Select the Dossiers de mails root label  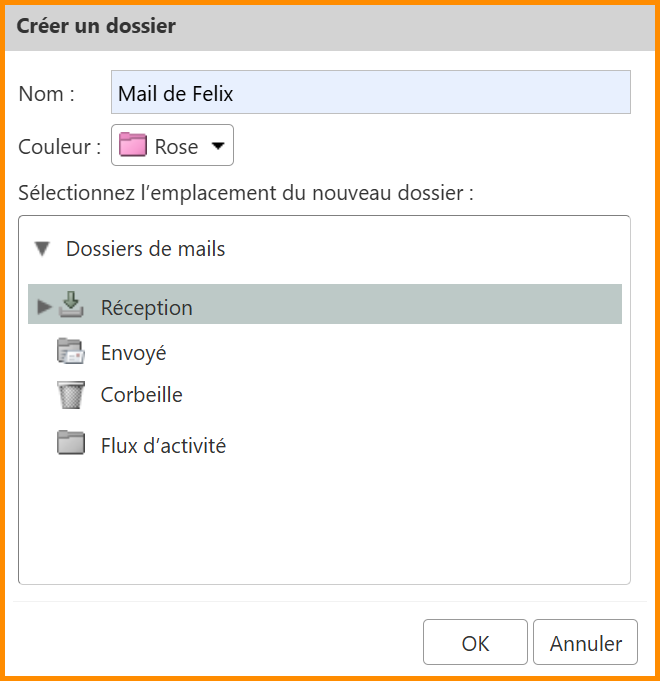click(145, 249)
